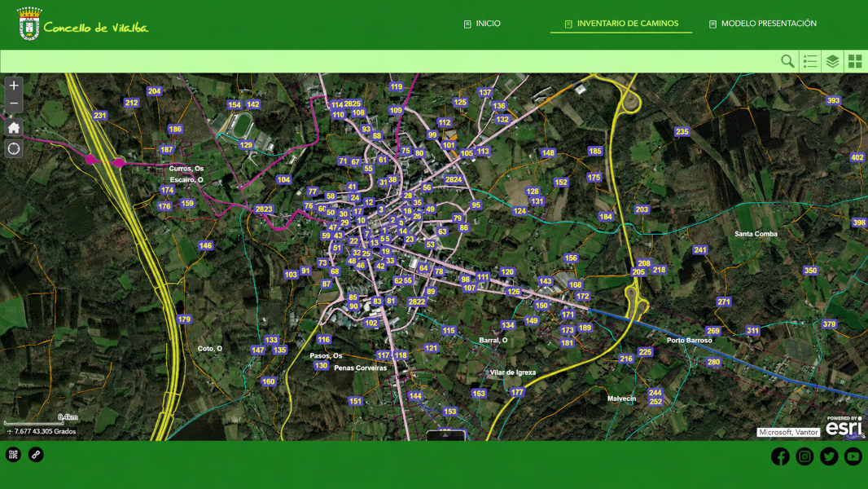Click road marker 379
This screenshot has width=868, height=489.
829,324
